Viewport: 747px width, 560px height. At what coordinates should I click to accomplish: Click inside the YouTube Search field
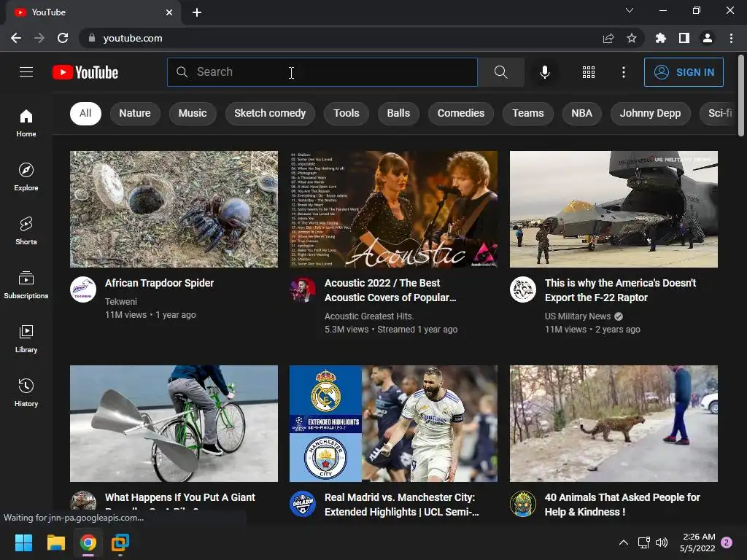coord(322,72)
